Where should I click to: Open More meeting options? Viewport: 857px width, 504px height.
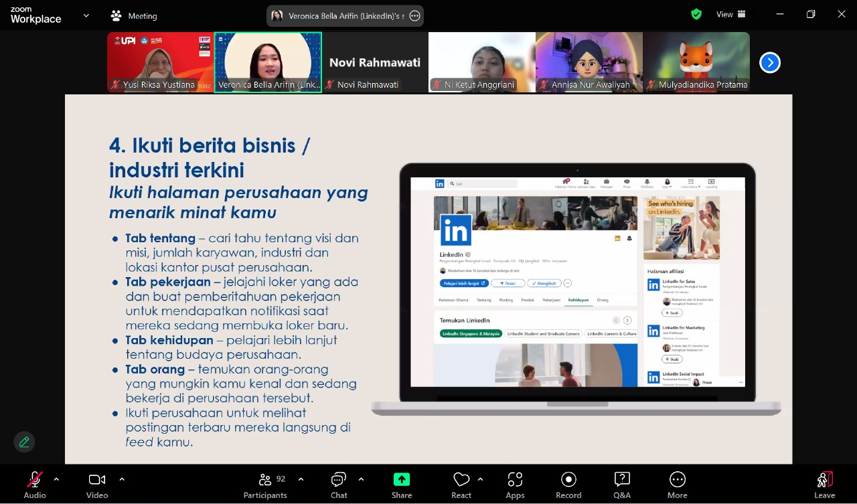(x=678, y=485)
